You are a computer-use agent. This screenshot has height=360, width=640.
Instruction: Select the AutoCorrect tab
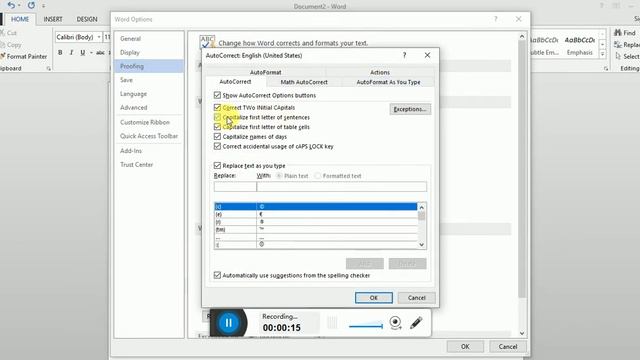coord(236,82)
